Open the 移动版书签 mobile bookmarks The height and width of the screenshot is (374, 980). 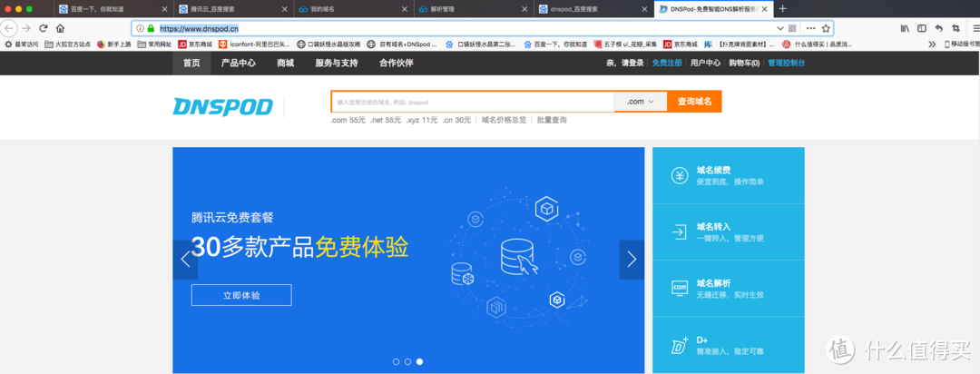point(961,44)
